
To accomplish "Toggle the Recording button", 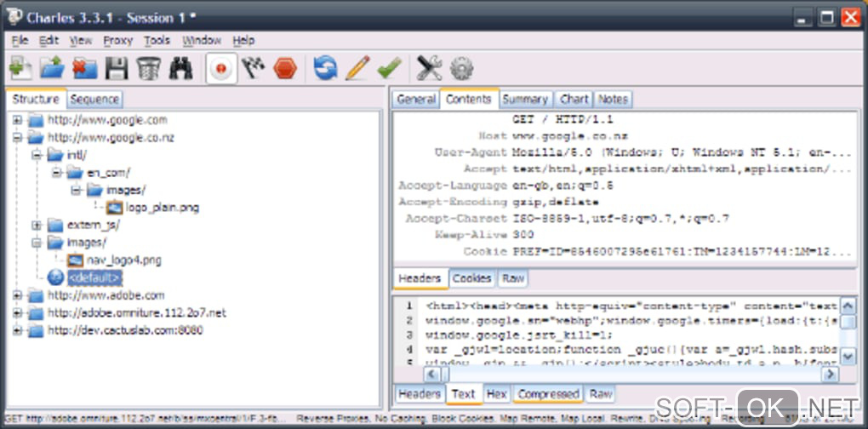I will click(x=221, y=69).
